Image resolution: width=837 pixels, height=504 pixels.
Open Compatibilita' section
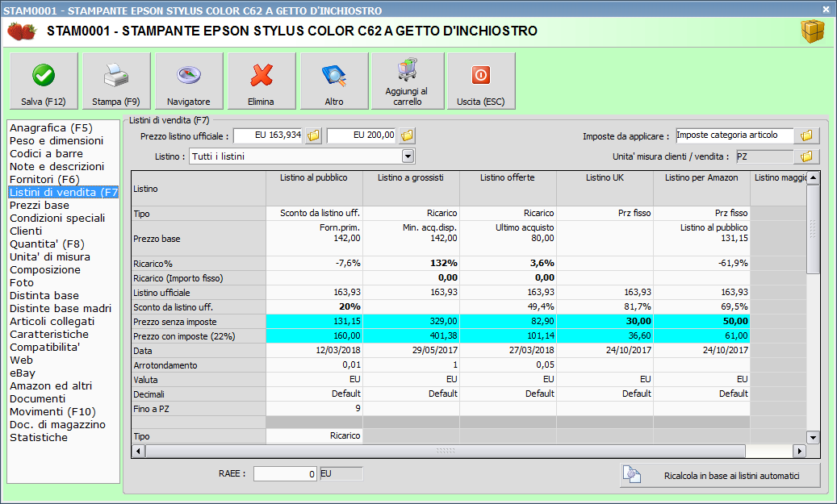pyautogui.click(x=45, y=348)
